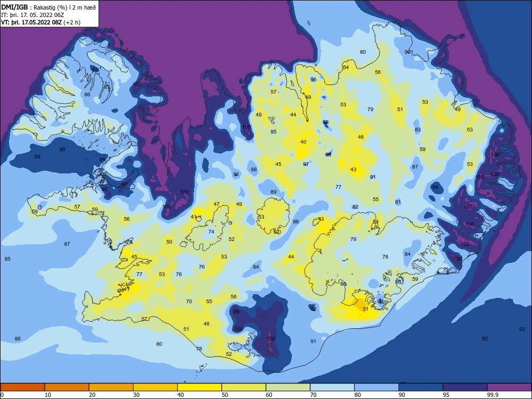
Task: Click the '20' legend tick label
Action: [x=92, y=395]
